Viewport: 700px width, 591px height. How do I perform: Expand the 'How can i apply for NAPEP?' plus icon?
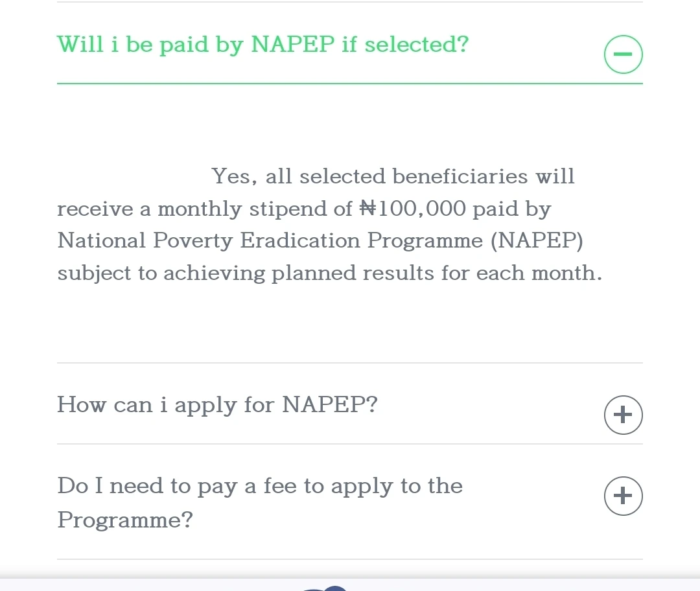[623, 415]
